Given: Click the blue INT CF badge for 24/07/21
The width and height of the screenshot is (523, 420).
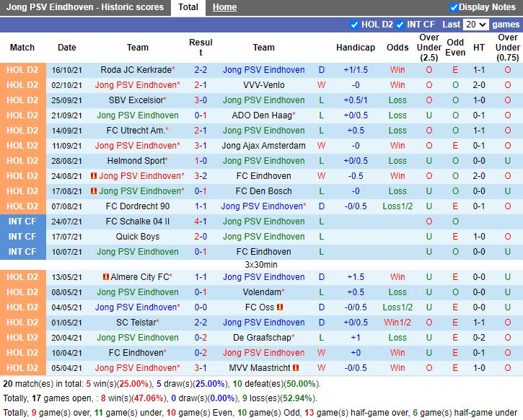Looking at the screenshot, I should pyautogui.click(x=22, y=222).
